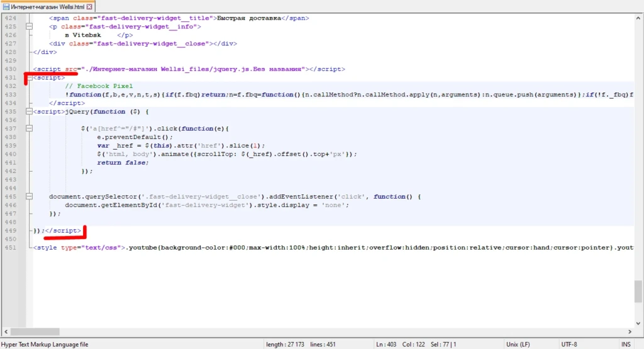Click the closing '</div>' tag on line 428
644x349 pixels.
[x=45, y=52]
